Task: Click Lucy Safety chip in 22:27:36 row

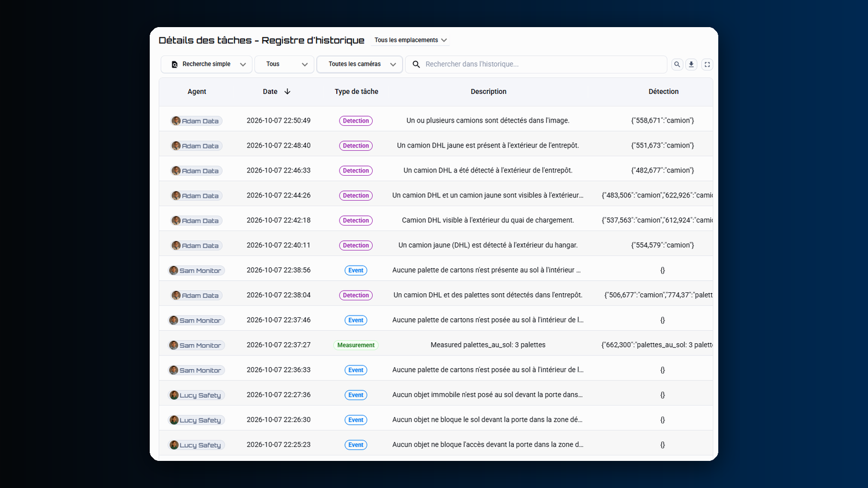Action: coord(196,395)
